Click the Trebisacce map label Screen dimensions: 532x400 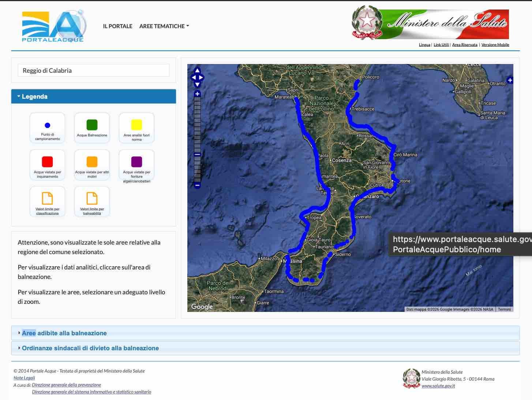(x=363, y=109)
